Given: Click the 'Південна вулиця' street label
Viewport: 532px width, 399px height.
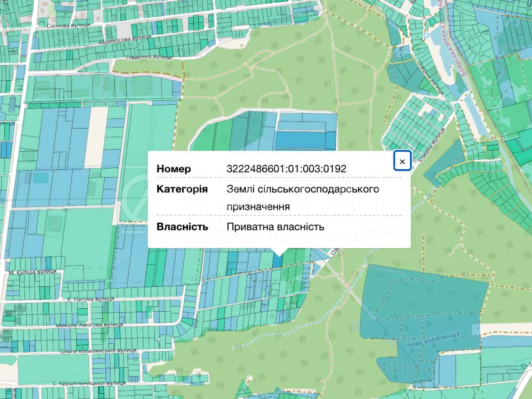Looking at the screenshot, I should (x=149, y=57).
